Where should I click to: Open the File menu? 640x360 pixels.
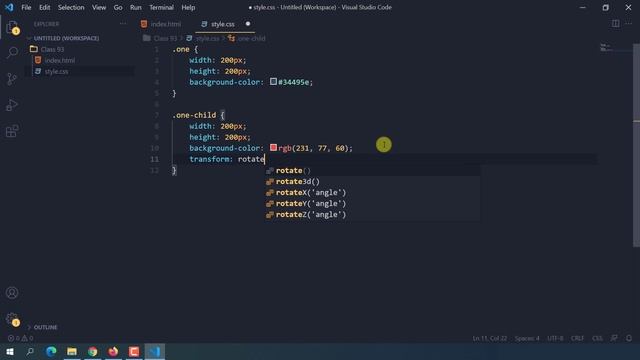(x=26, y=7)
